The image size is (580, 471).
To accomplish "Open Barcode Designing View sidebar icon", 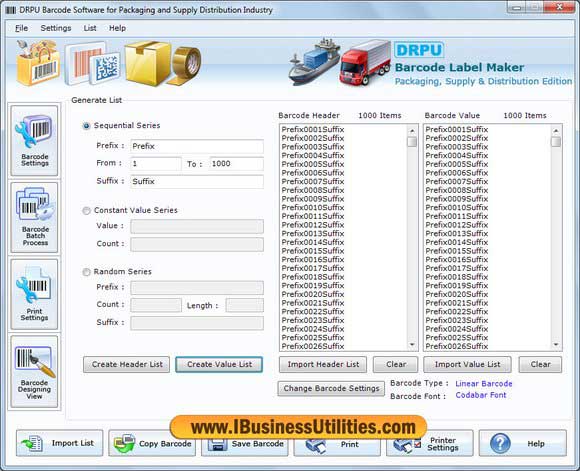I will (34, 371).
